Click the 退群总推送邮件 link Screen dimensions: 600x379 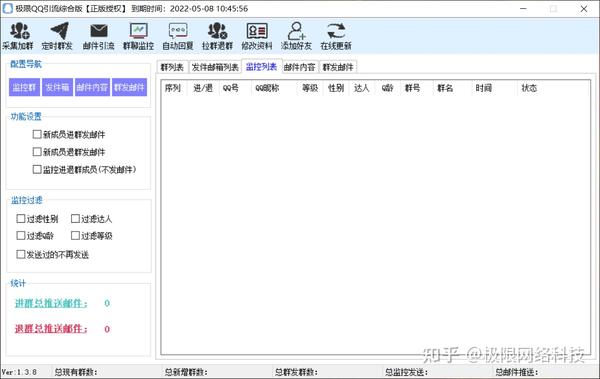[x=51, y=329]
